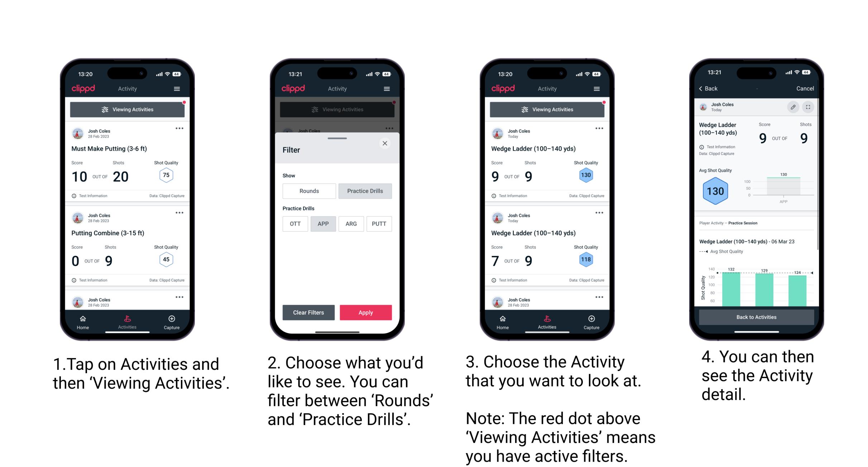Tap the Apply button to confirm filters
Viewport: 868px width, 467px height.
pos(365,312)
